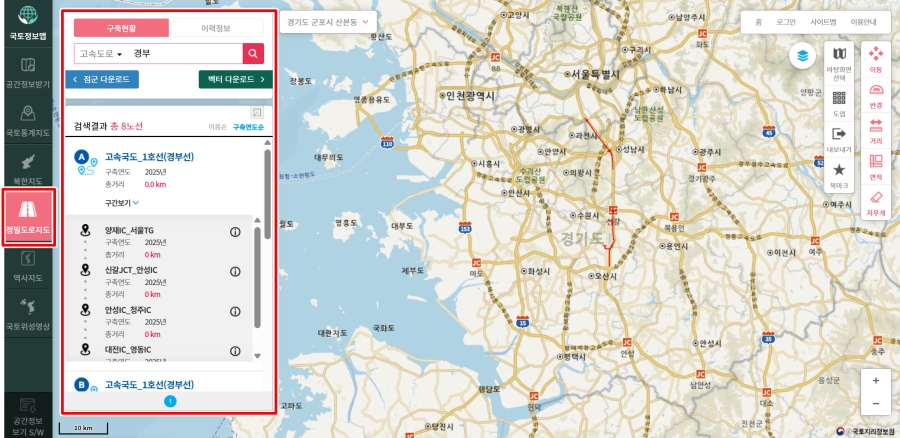The width and height of the screenshot is (900, 438).
Task: Click the 벡터 다운로드 button
Action: [x=235, y=79]
